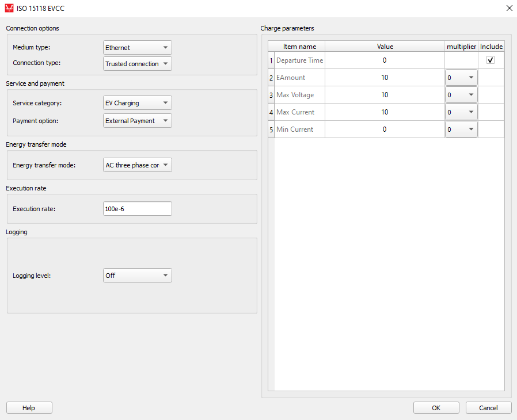Open the Min Current multiplier dropdown
Screen dimensions: 517x420
tap(461, 129)
